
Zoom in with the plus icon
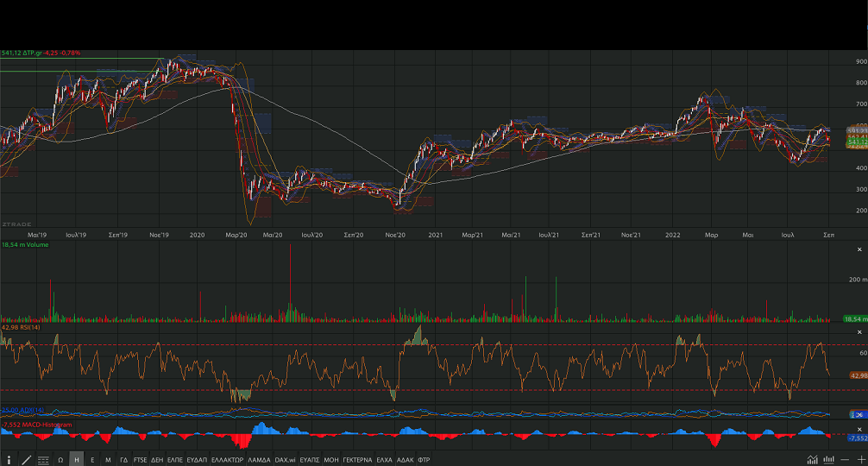(860, 460)
